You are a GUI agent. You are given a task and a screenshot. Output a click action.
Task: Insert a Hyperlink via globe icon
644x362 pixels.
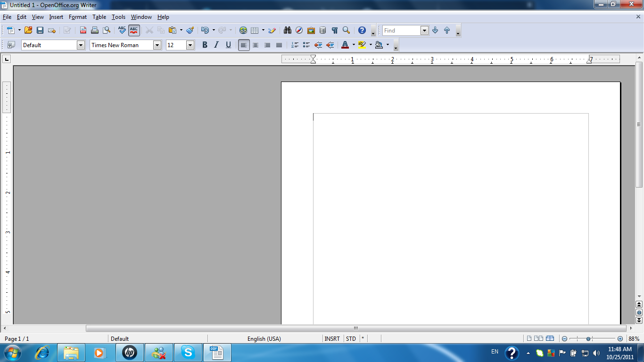[243, 30]
